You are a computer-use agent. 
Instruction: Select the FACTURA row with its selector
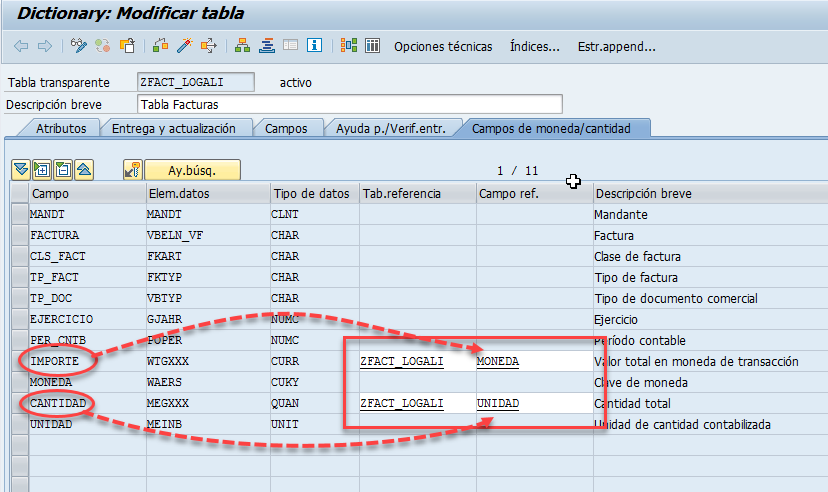[x=20, y=235]
